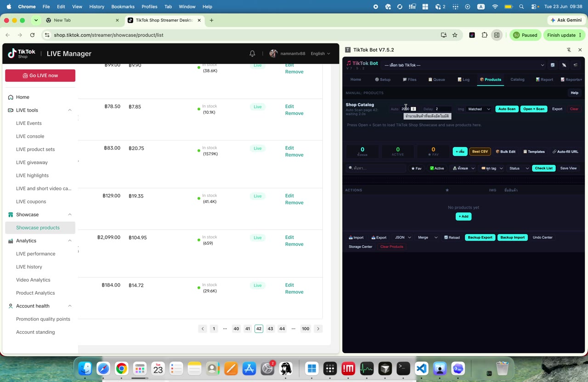Click the Delay input field
The width and height of the screenshot is (588, 382).
443,109
